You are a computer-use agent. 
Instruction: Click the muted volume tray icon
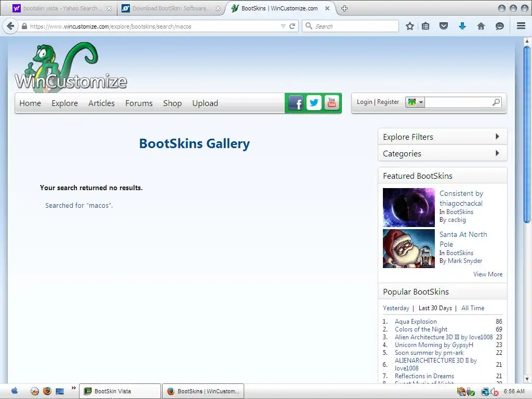click(x=494, y=392)
